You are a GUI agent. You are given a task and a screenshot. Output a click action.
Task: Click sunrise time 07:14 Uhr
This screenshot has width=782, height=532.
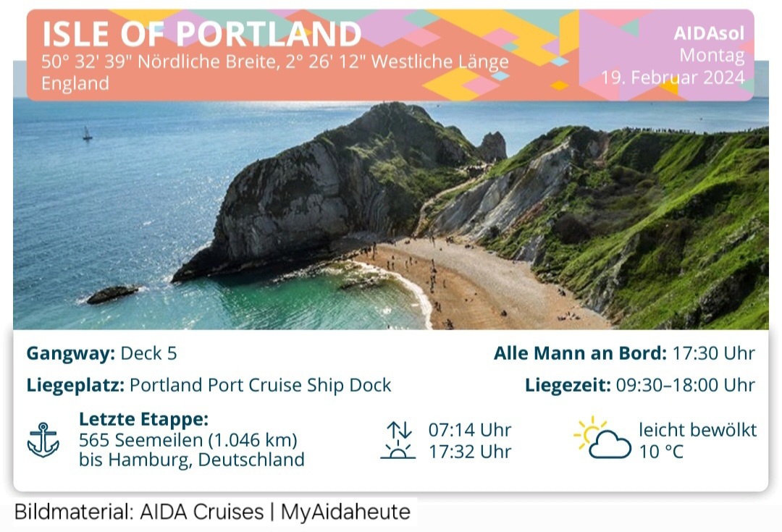pos(470,430)
